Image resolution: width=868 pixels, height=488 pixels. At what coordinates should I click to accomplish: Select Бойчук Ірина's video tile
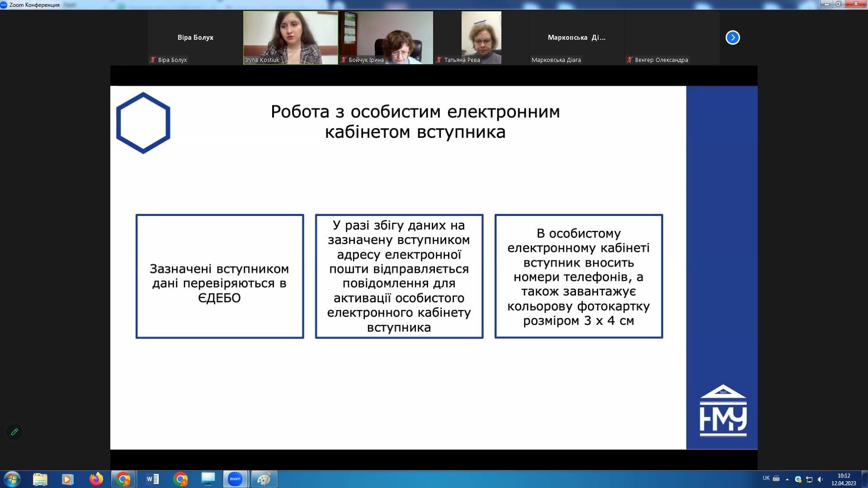(x=386, y=38)
